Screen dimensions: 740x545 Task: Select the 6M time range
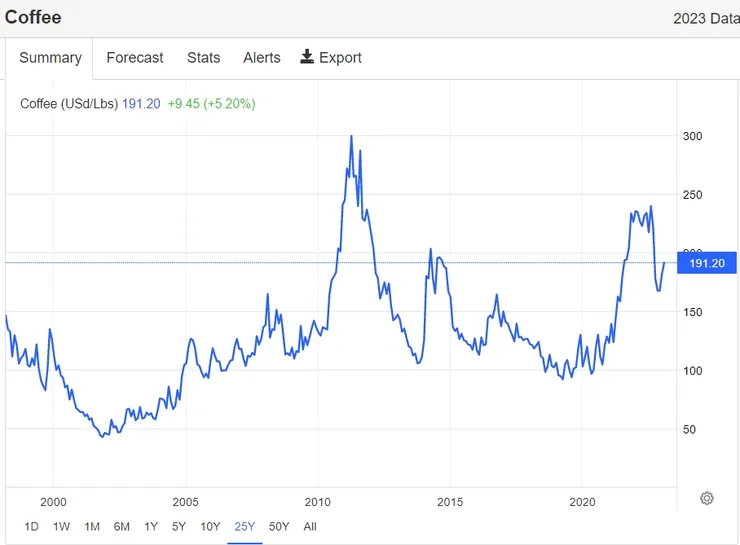(121, 526)
